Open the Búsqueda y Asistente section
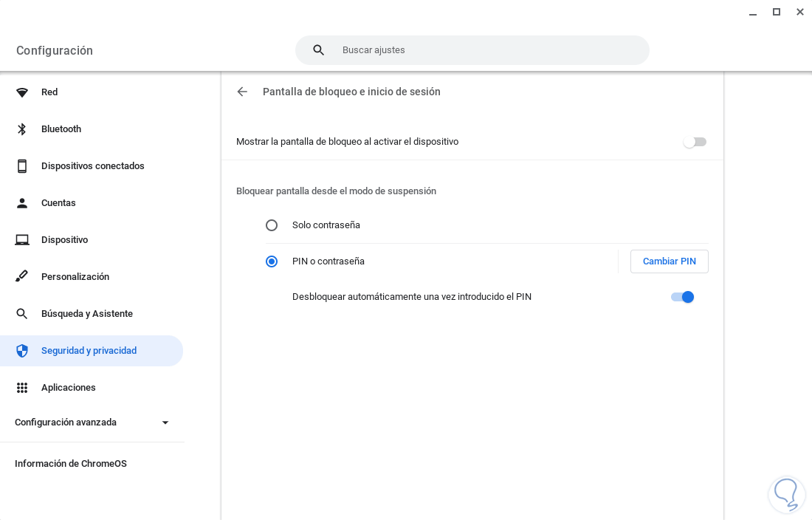The width and height of the screenshot is (812, 520). click(x=87, y=314)
